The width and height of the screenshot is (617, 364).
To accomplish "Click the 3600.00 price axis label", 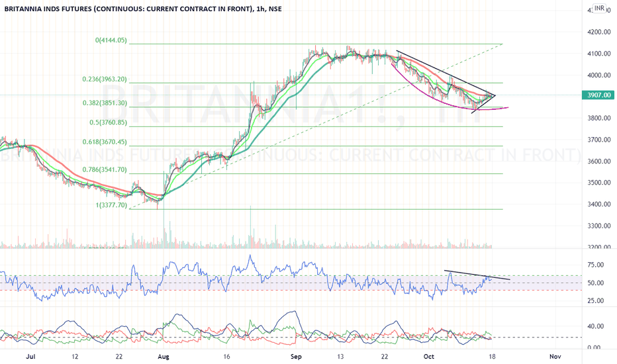I will point(599,161).
